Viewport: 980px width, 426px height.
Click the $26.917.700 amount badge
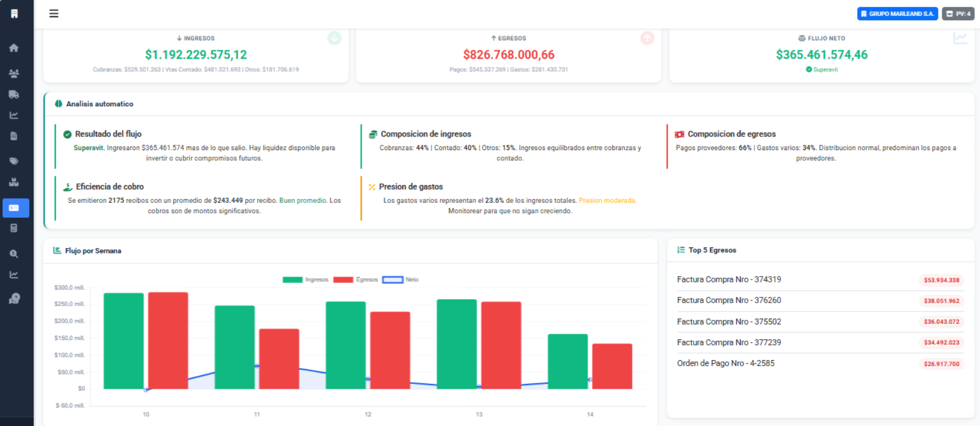[941, 364]
